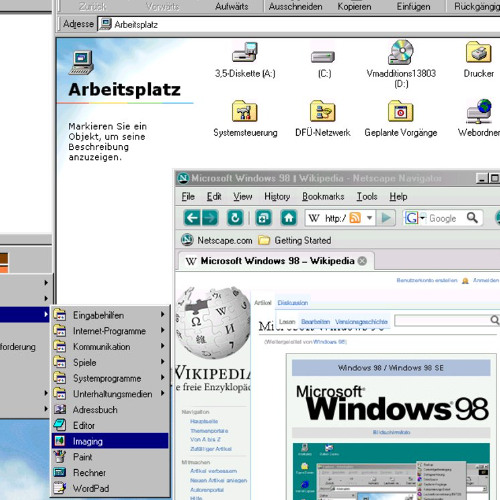Open the Tools menu in Netscape

point(367,197)
